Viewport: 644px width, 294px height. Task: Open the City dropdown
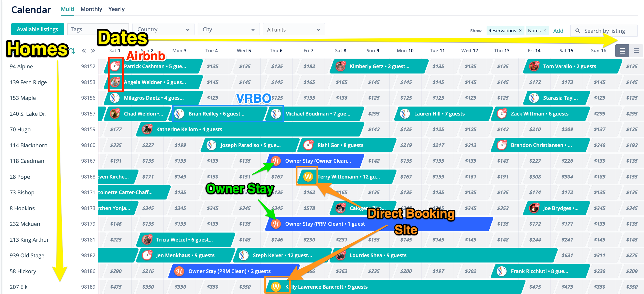pos(228,29)
